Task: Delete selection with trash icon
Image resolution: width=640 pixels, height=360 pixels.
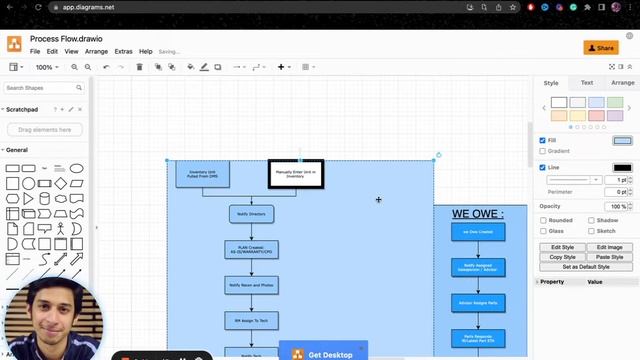Action: [139, 67]
